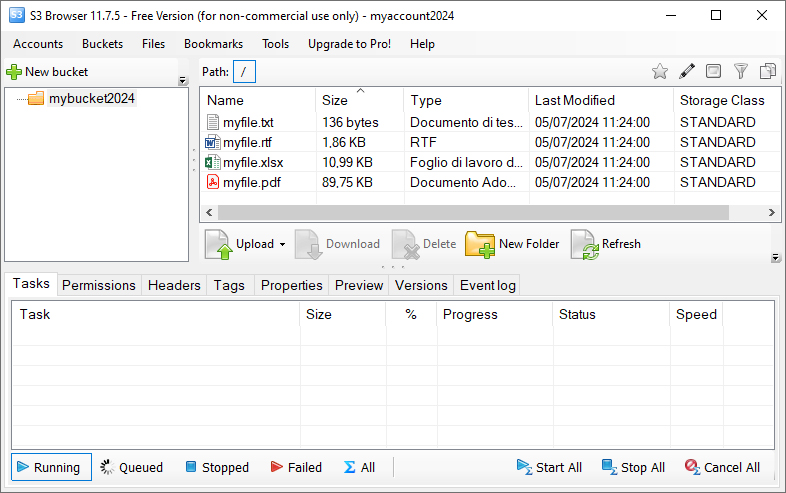This screenshot has height=493, width=786.
Task: Refresh the file list
Action: [606, 244]
